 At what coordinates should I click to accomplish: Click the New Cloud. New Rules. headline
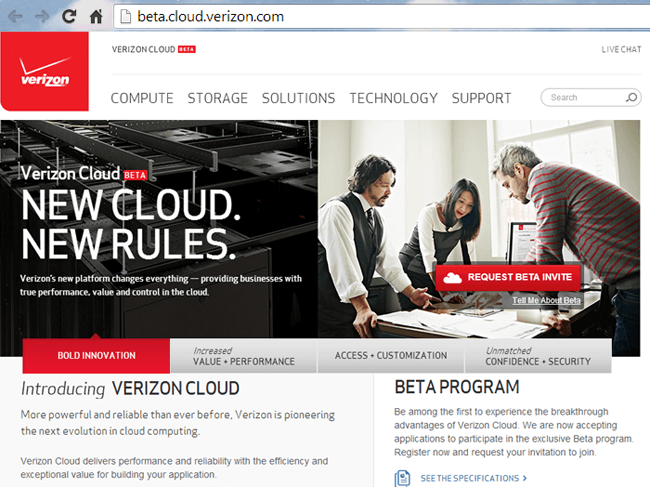(x=131, y=224)
